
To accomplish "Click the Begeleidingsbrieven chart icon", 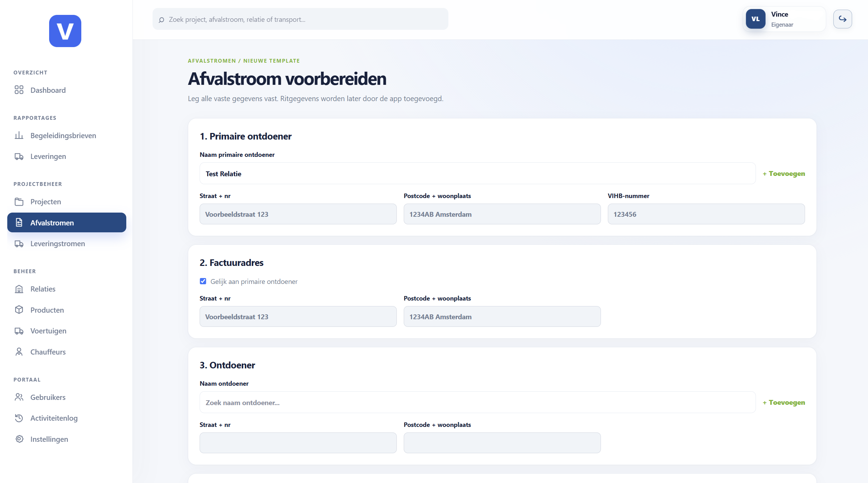I will click(19, 135).
